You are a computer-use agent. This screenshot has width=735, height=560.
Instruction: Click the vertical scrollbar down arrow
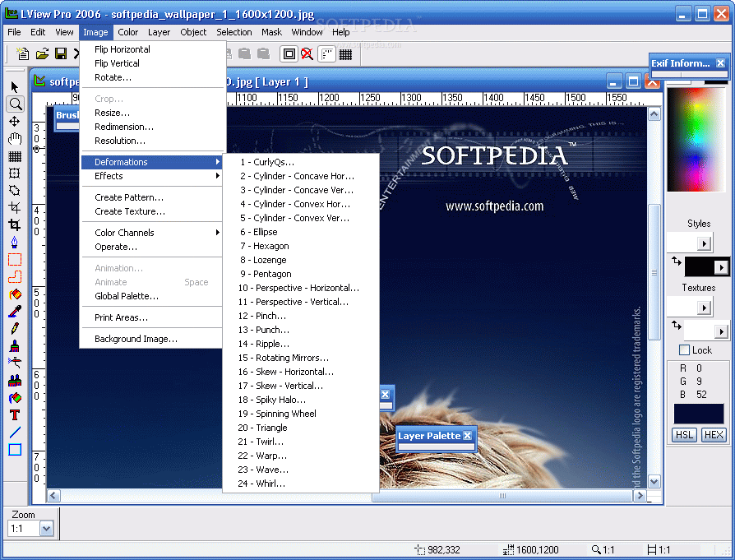(x=654, y=481)
